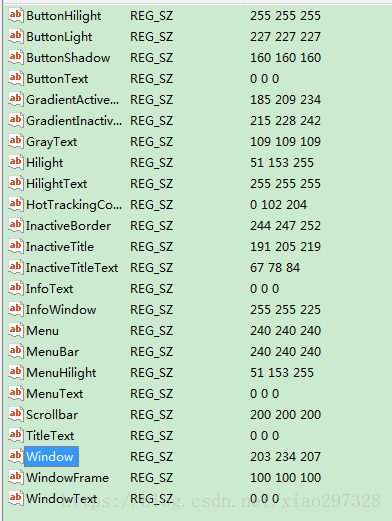Click the string icon beside InactiveBorder
Image resolution: width=392 pixels, height=521 pixels.
(16, 225)
